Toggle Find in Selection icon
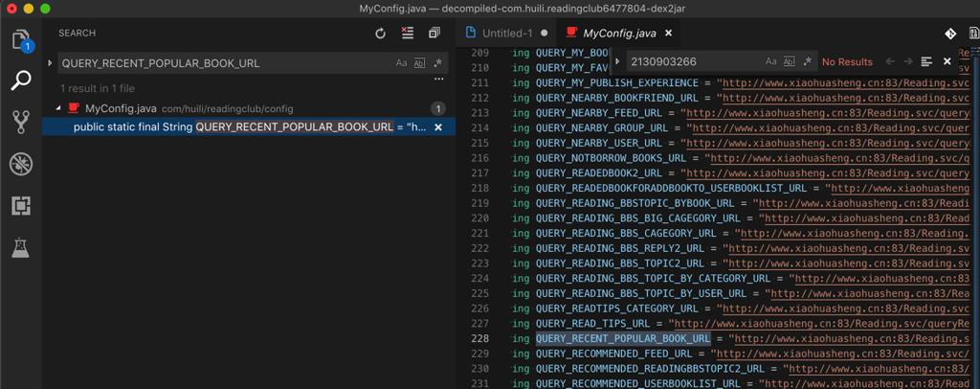 (926, 61)
